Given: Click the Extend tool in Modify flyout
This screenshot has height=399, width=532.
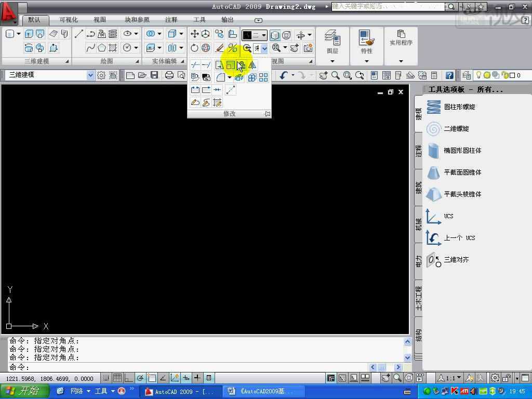Looking at the screenshot, I should (x=206, y=65).
